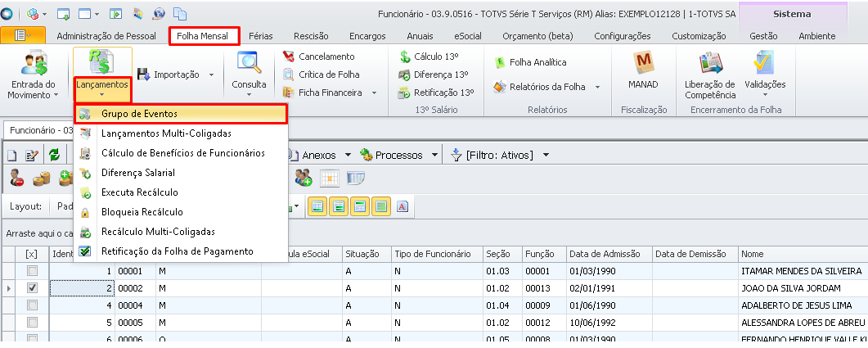This screenshot has width=868, height=348.
Task: Click the Lançamentos ribbon button
Action: [102, 75]
